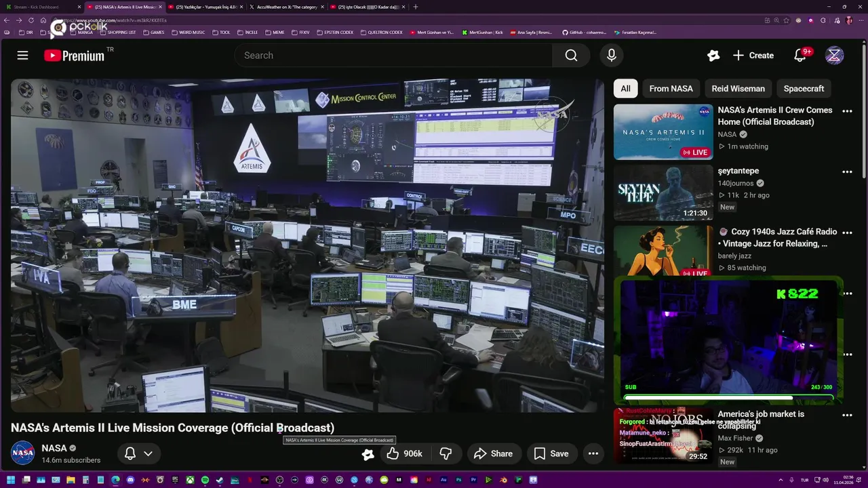The image size is (868, 488).
Task: Open NASA channel name link
Action: click(x=54, y=448)
